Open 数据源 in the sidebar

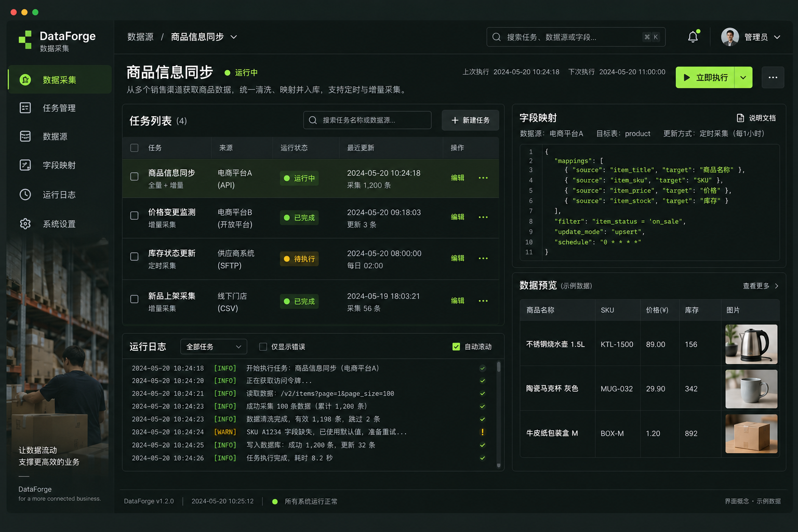[x=60, y=137]
